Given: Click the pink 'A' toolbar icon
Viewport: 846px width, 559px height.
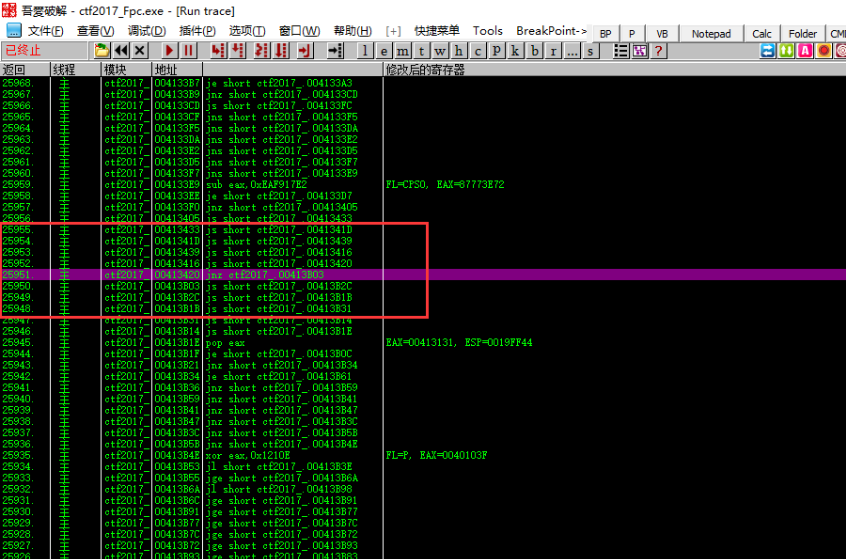Looking at the screenshot, I should point(806,50).
